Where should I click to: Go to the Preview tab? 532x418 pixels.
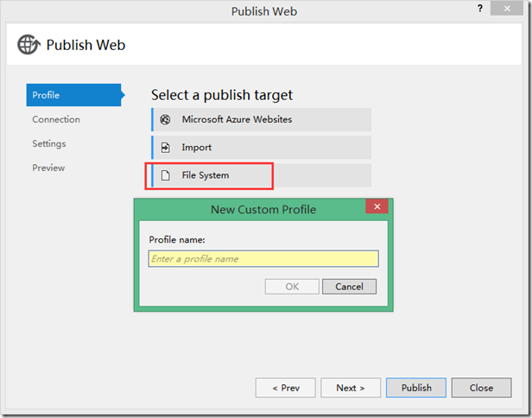pos(48,168)
